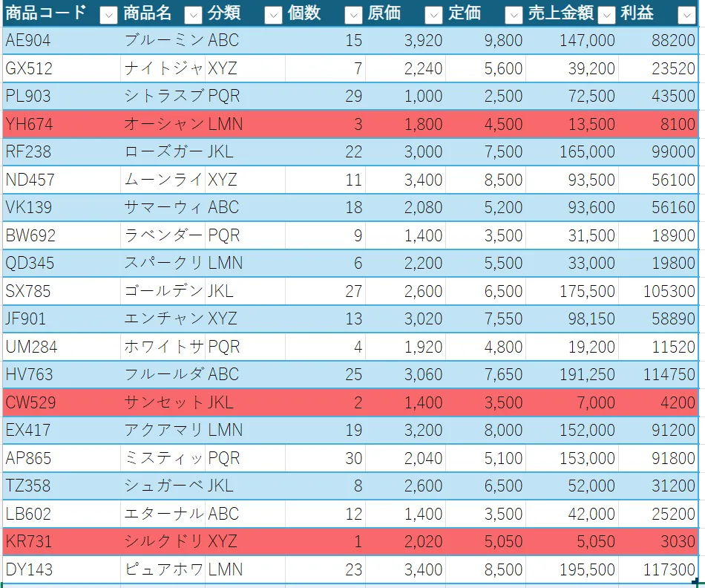Expand the 利益 filter dropdown arrow
705x588 pixels.
(686, 14)
